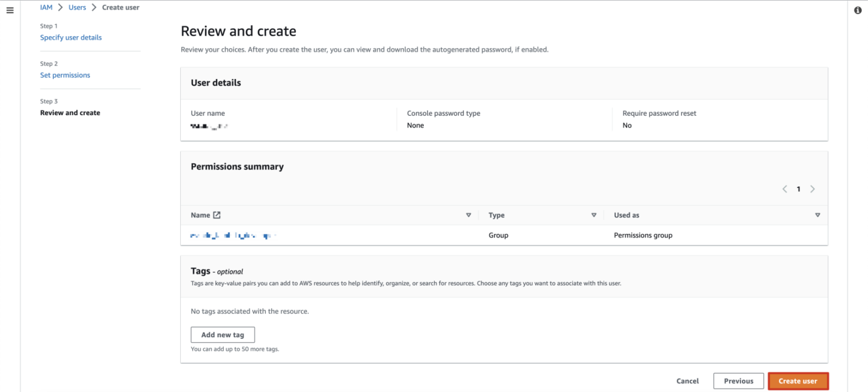Image resolution: width=868 pixels, height=392 pixels.
Task: Open the navigation sidebar menu
Action: [10, 10]
